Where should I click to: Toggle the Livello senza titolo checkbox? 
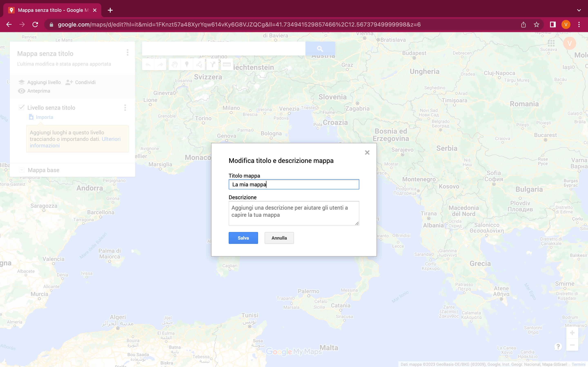coord(22,107)
